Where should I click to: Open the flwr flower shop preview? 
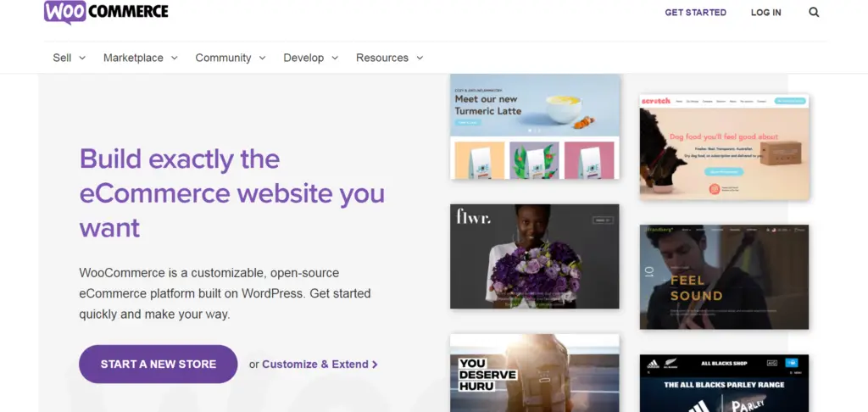point(534,256)
